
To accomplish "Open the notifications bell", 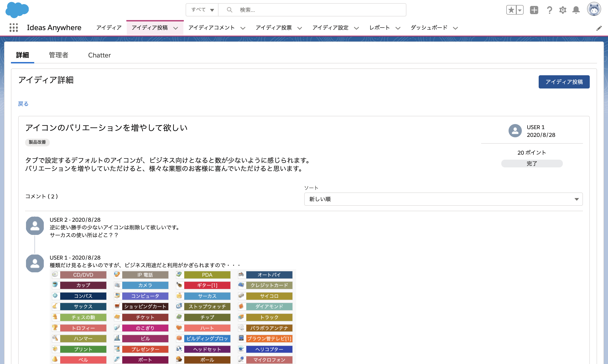I will pos(576,10).
